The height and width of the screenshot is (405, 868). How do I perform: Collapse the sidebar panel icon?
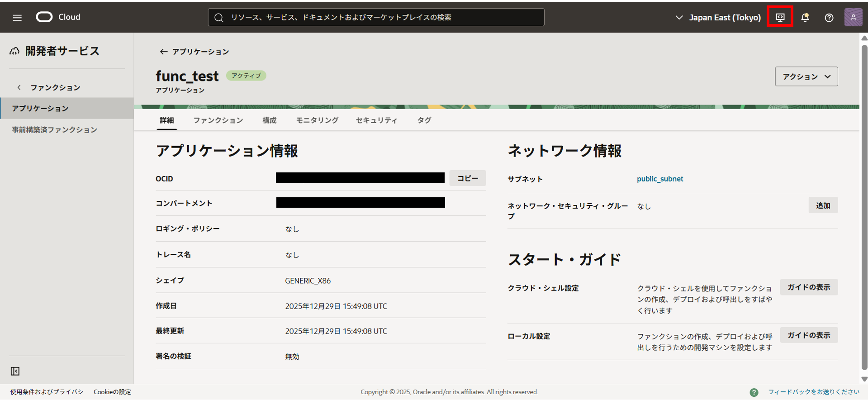point(15,371)
